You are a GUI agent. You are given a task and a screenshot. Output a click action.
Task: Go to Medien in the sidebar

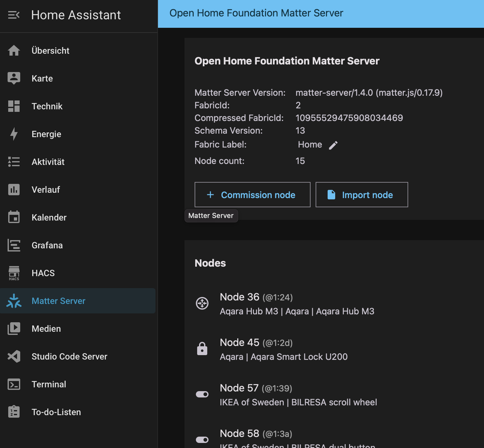point(78,329)
